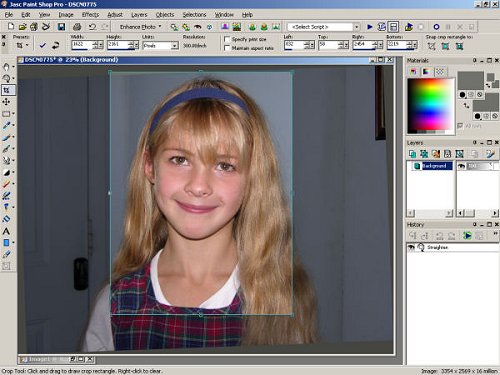
Task: Click the Background layer opacity slider
Action: tap(479, 166)
